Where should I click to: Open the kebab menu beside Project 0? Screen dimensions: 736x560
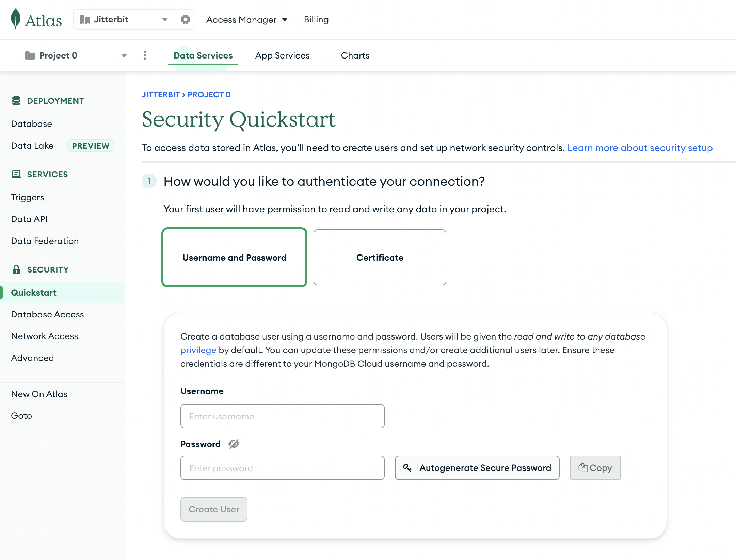tap(145, 55)
